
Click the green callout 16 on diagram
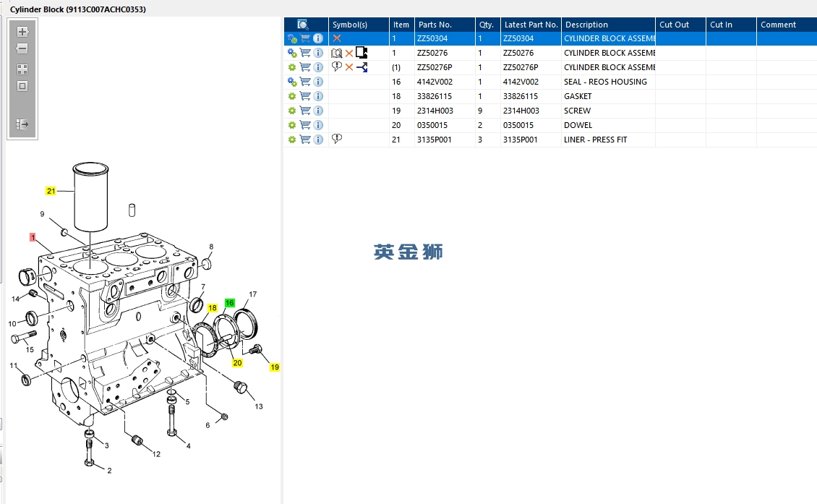[230, 303]
